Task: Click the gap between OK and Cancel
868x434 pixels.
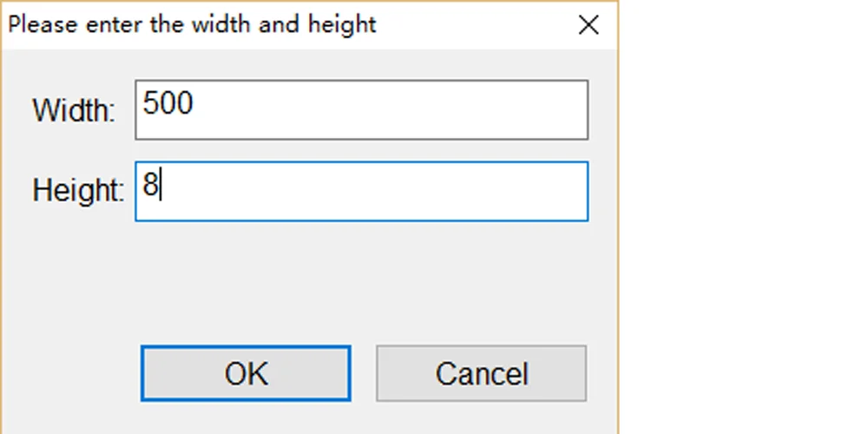Action: pos(363,373)
